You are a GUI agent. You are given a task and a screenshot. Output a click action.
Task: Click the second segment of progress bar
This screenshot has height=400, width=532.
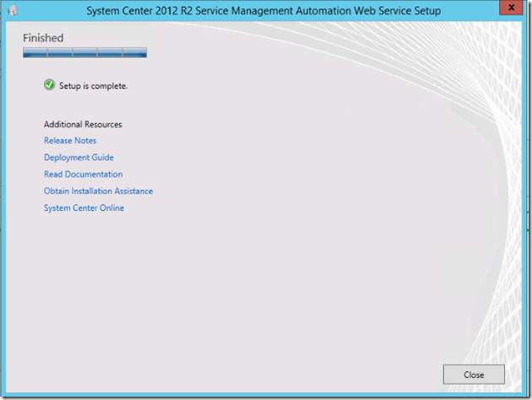[x=60, y=52]
